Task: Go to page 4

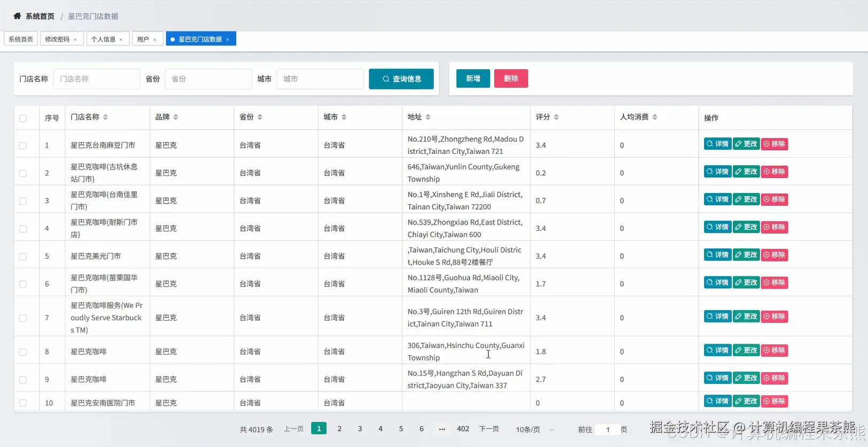Action: (x=380, y=429)
